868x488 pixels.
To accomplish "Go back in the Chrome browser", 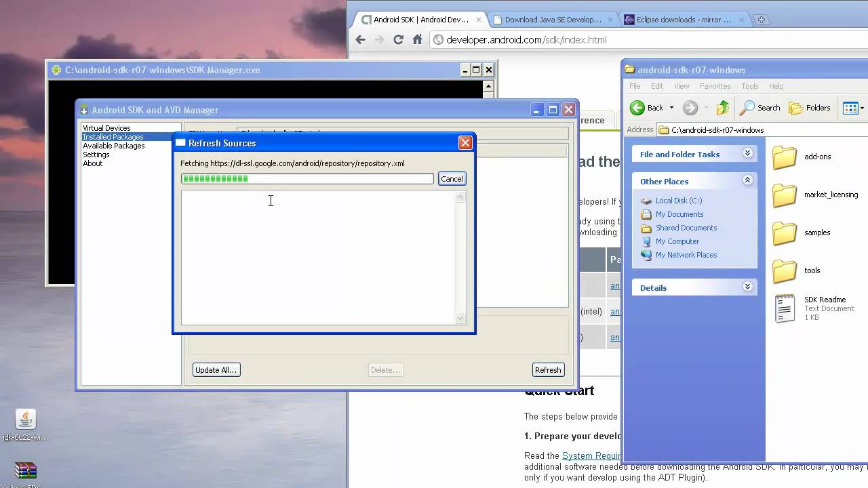I will click(x=360, y=40).
